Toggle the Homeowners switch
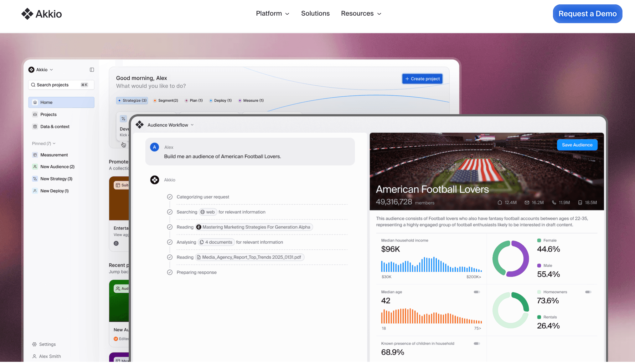This screenshot has height=364, width=635. 588,292
